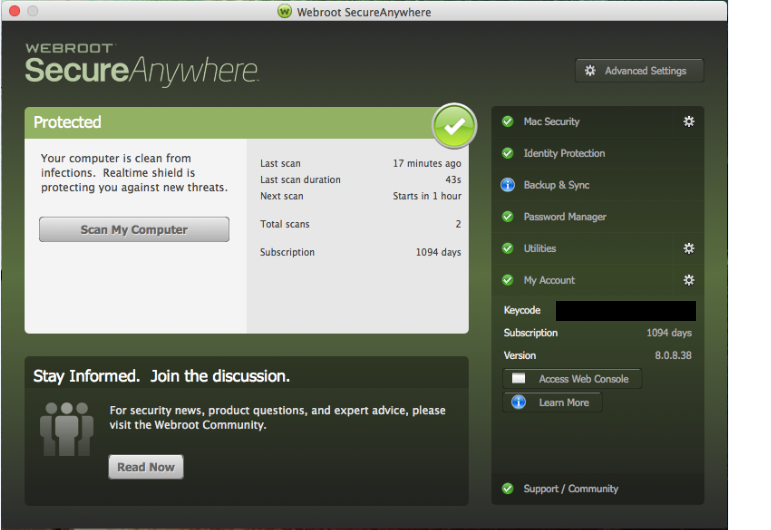Click the Total scans value '2'

pyautogui.click(x=458, y=224)
